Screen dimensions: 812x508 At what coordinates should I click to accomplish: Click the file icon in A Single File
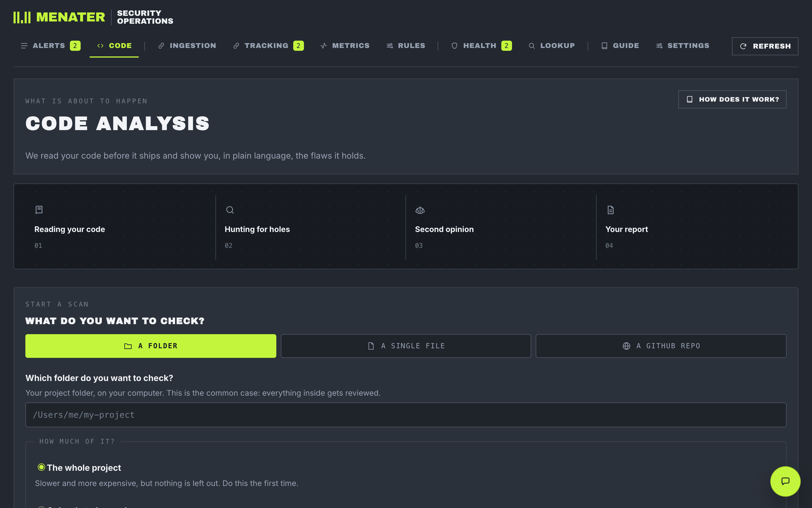pyautogui.click(x=371, y=346)
